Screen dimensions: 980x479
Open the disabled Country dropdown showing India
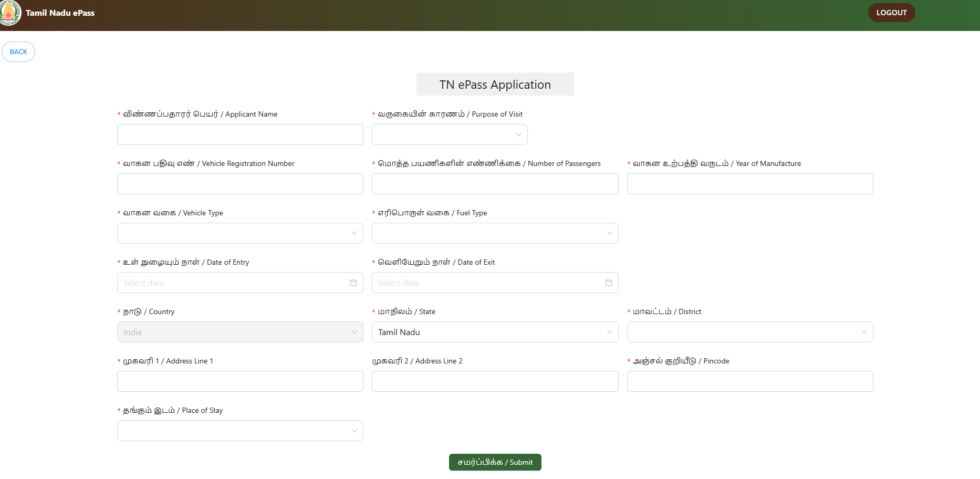[x=240, y=332]
